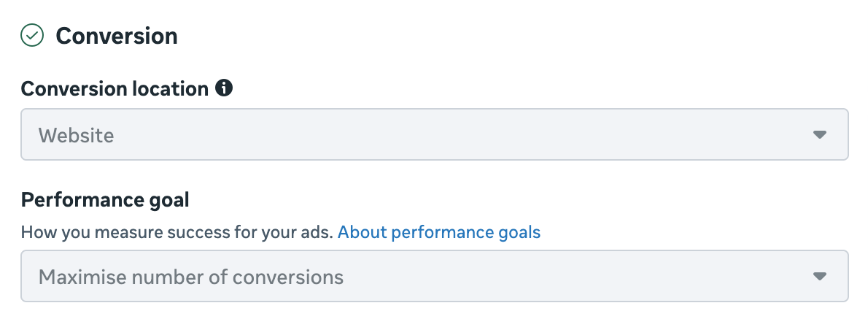
Task: Click the Conversion section heading
Action: point(116,36)
